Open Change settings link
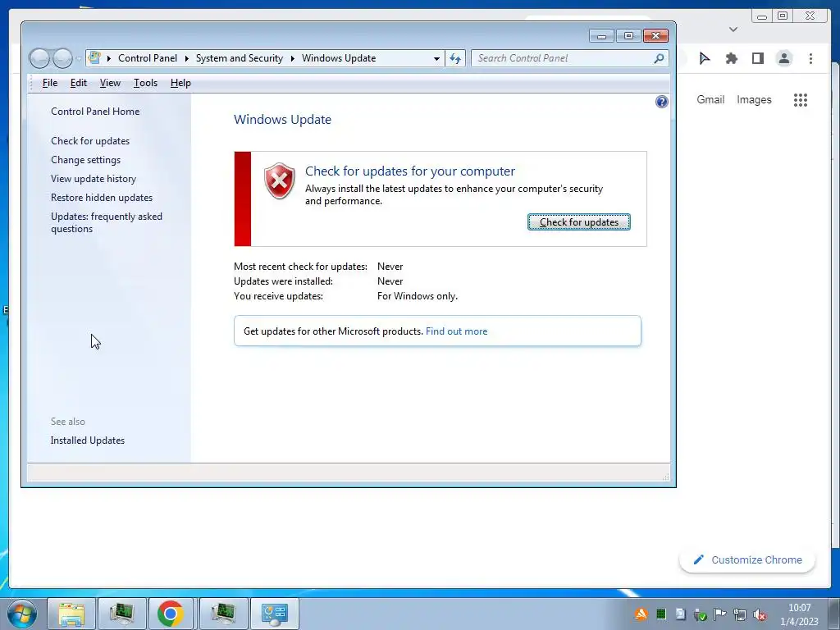 point(85,160)
